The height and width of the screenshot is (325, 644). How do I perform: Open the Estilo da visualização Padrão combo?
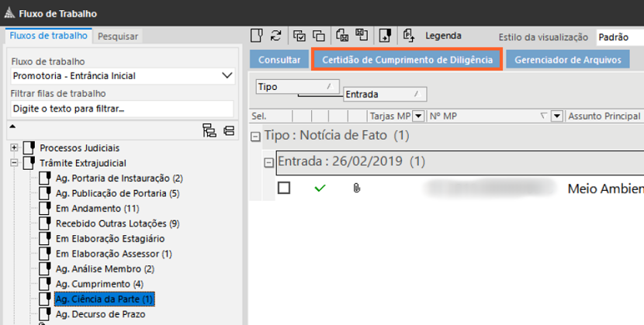coord(620,37)
